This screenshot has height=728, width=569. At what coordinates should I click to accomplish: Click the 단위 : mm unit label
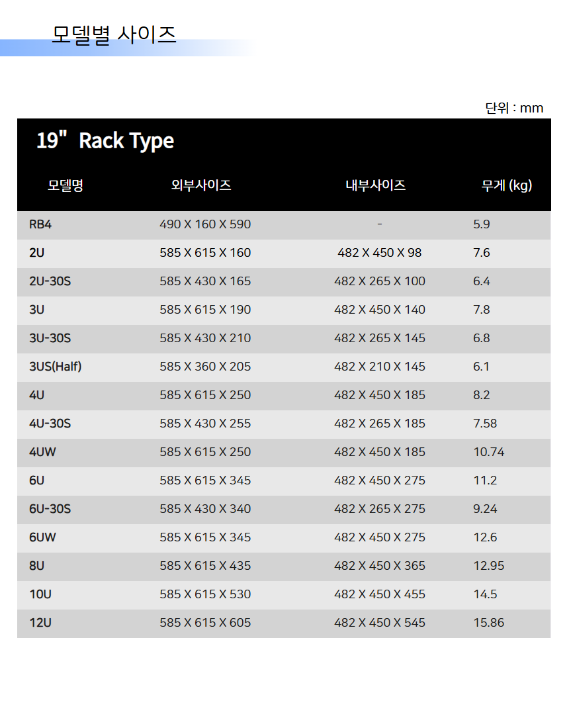514,108
